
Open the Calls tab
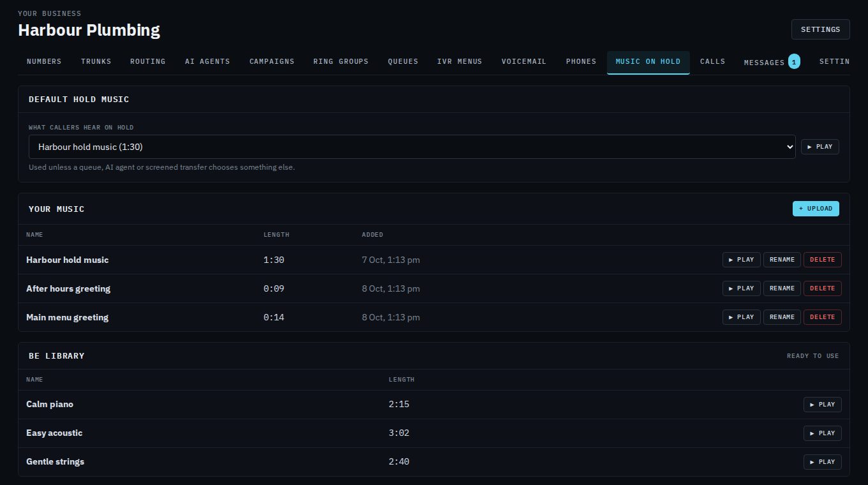(712, 62)
